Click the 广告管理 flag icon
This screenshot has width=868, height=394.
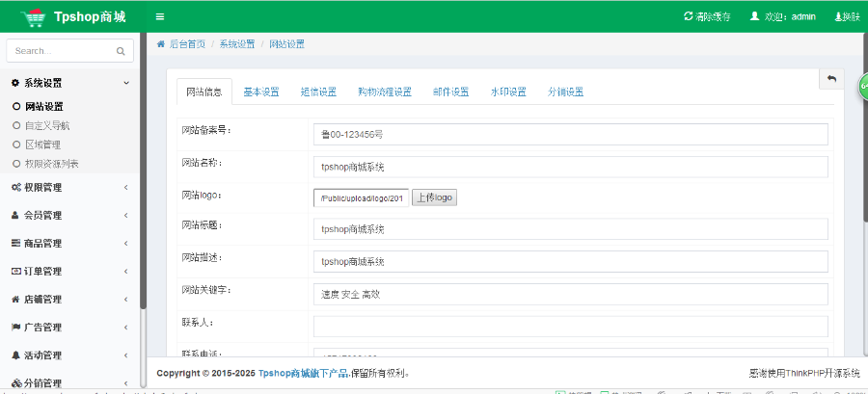15,328
